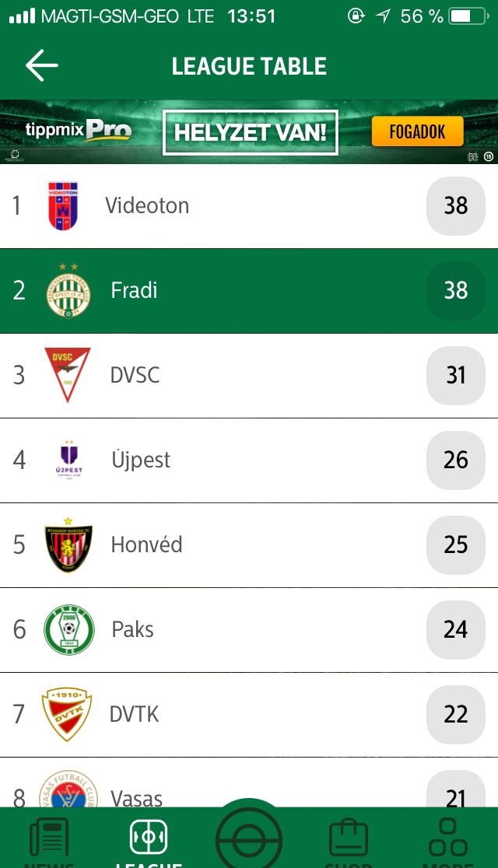Tap the Újpest 26 points badge

(x=456, y=460)
